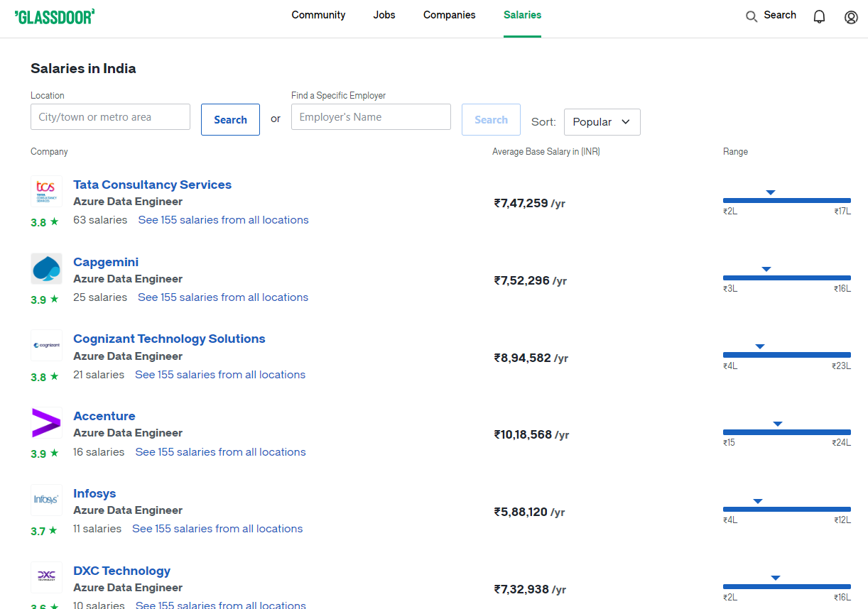The width and height of the screenshot is (868, 609).
Task: Click the Accenture company logo
Action: (x=46, y=423)
